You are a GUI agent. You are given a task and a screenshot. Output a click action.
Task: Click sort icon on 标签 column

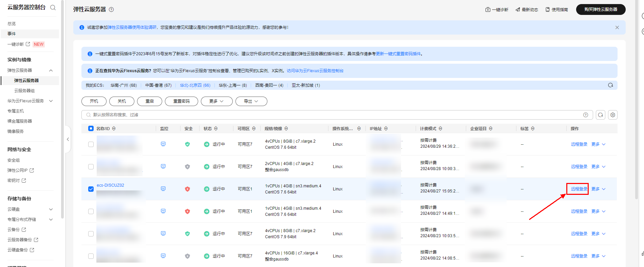pos(533,129)
